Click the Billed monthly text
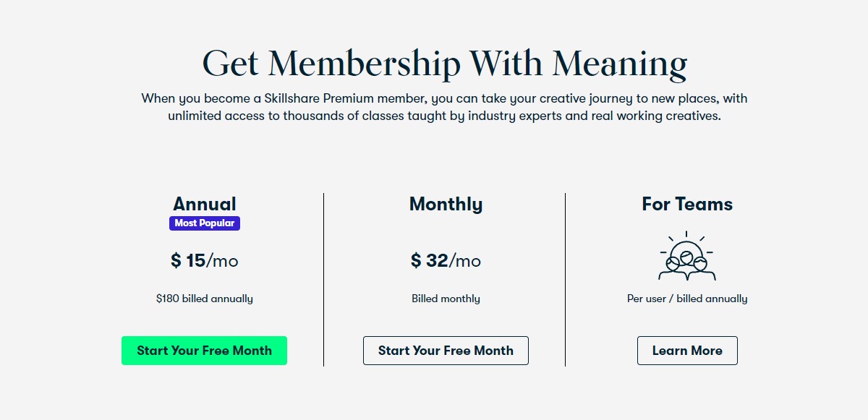This screenshot has height=420, width=868. point(446,298)
